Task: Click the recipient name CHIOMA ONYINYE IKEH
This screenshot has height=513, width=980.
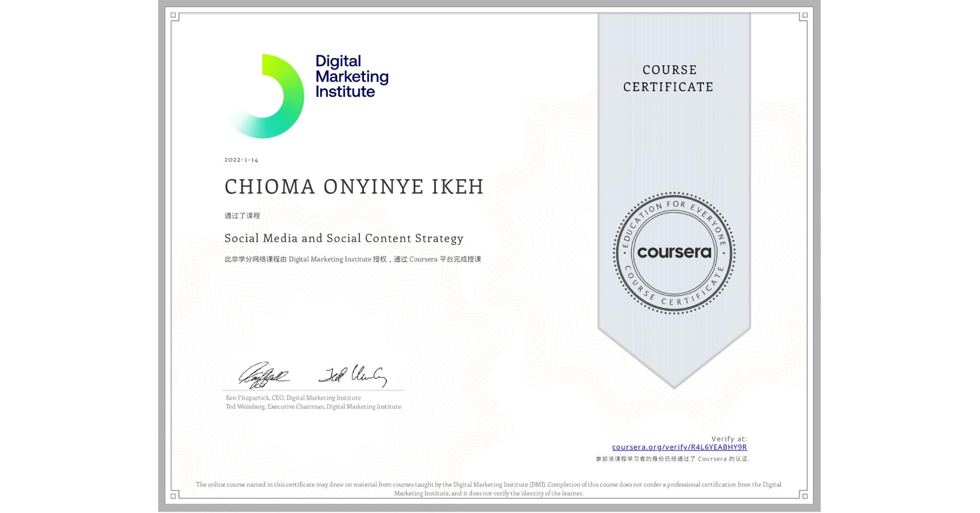Action: click(354, 187)
